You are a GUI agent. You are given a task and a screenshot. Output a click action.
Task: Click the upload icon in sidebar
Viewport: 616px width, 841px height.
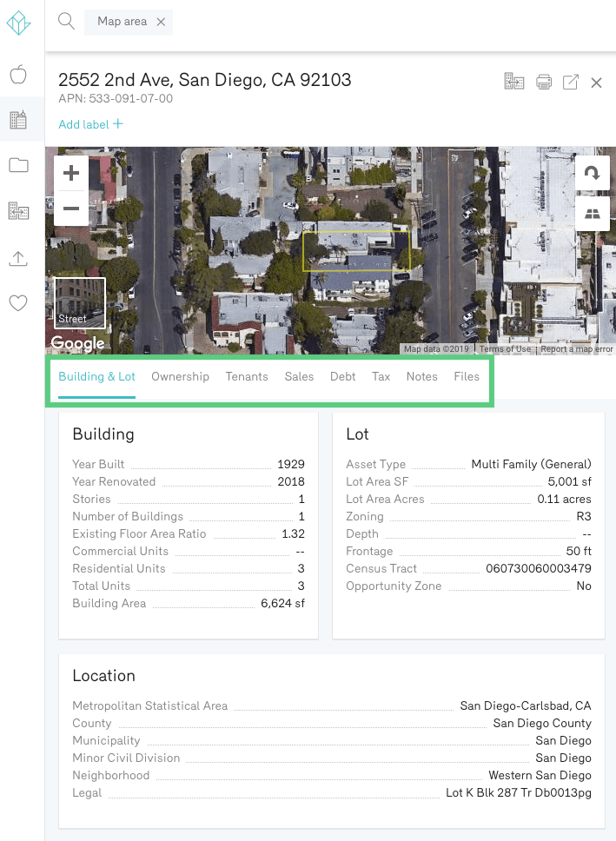pyautogui.click(x=18, y=258)
